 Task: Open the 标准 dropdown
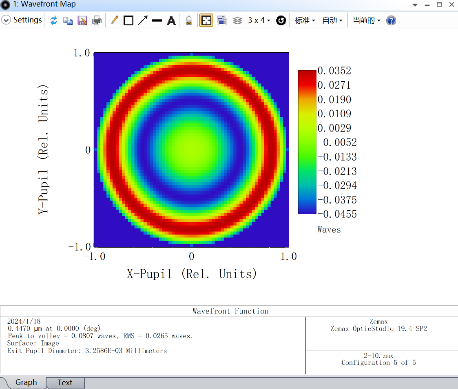[305, 21]
